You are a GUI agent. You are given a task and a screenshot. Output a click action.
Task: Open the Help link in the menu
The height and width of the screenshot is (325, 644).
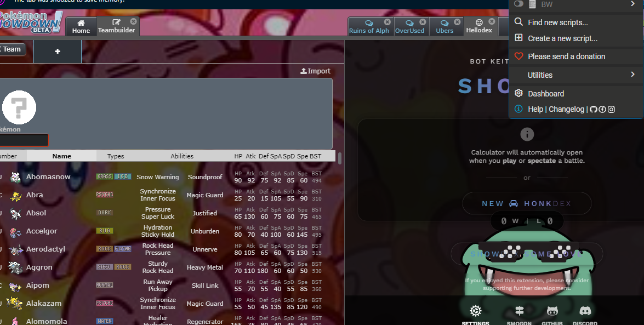(x=535, y=109)
